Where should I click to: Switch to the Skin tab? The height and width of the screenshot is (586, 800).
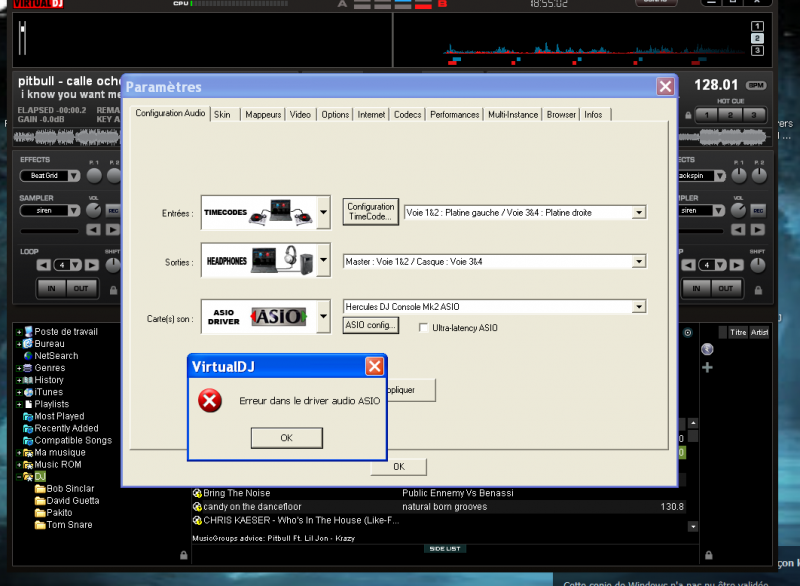[222, 115]
